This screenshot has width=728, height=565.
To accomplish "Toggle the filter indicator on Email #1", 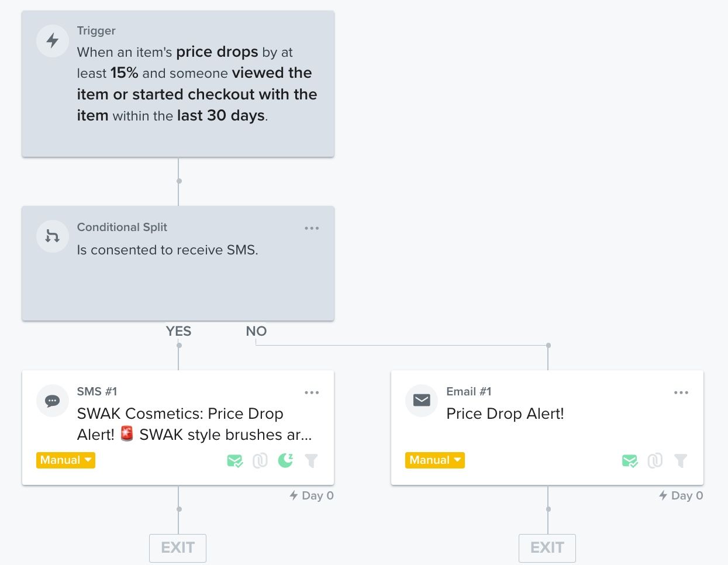I will coord(681,461).
